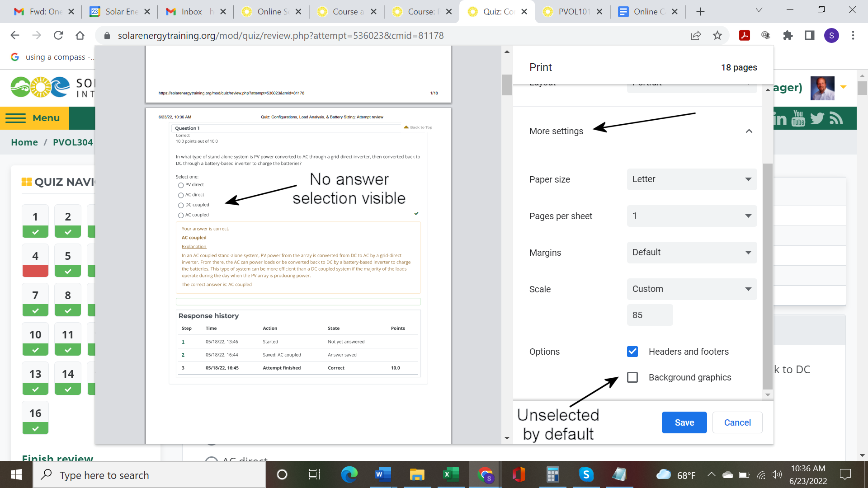Click the home page icon
Screen dimensions: 868x488
coord(80,35)
